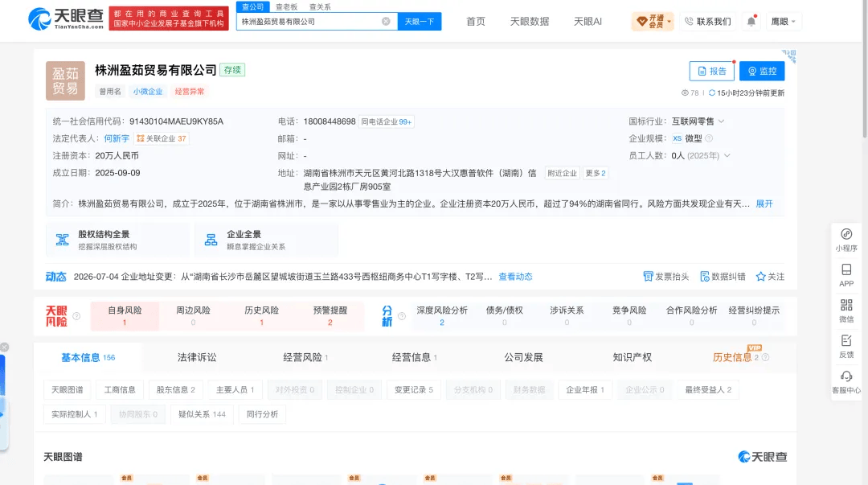Viewport: 868px width, 485px height.
Task: Open 预警提醒 risk item
Action: (x=330, y=316)
